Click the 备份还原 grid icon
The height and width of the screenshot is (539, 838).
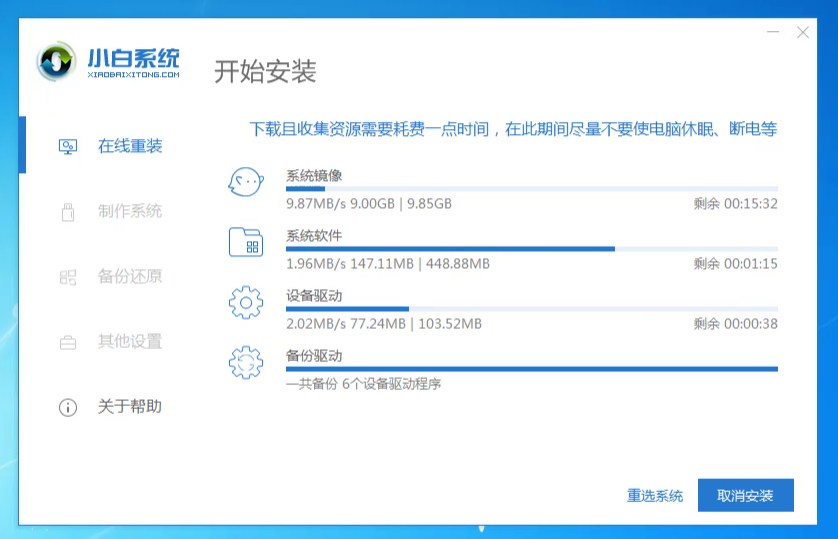(x=68, y=277)
